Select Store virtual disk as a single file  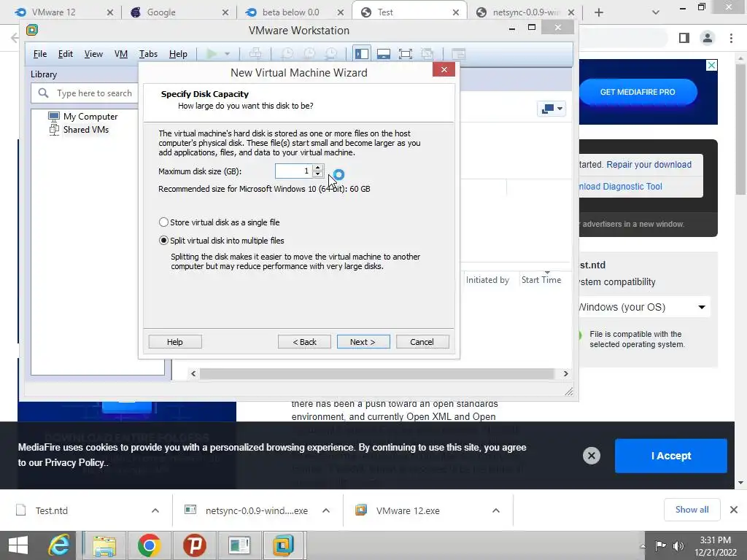tap(219, 222)
